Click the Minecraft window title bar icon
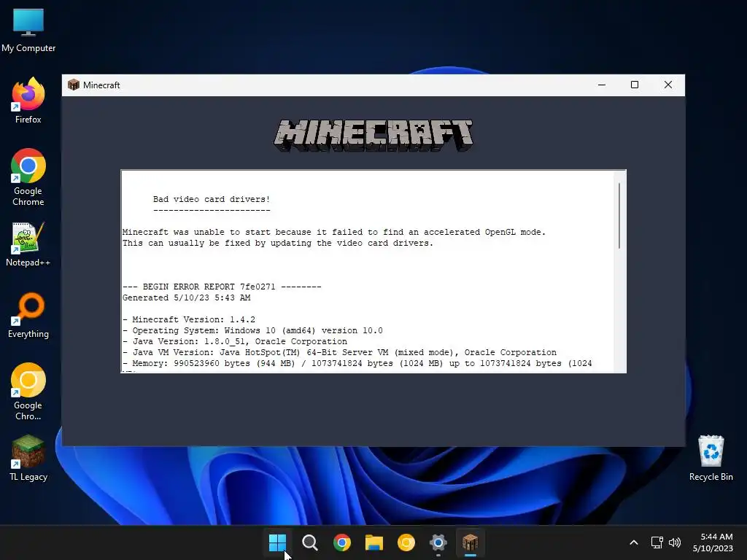747x560 pixels. pos(74,85)
